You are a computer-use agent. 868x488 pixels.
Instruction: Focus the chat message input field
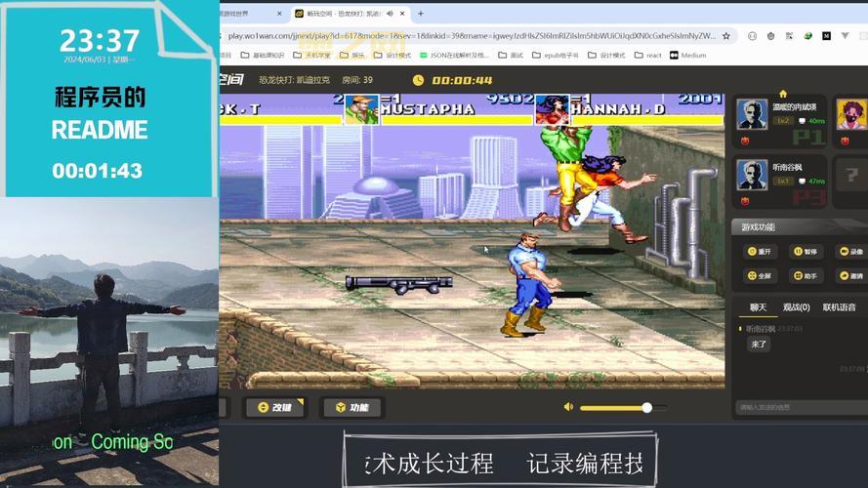click(802, 407)
